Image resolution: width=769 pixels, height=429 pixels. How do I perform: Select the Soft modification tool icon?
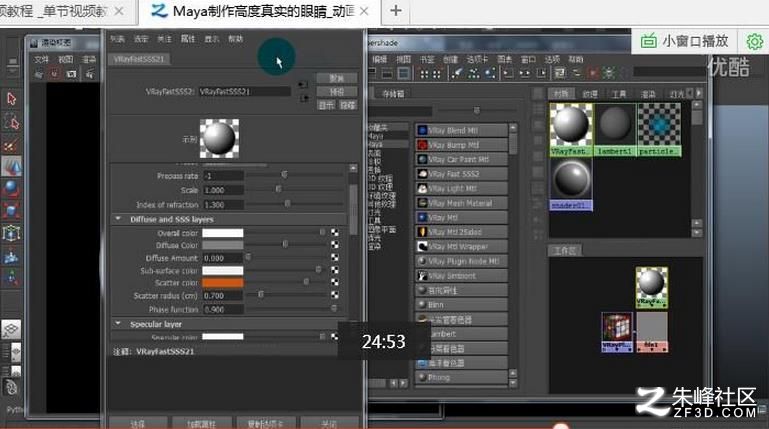pos(11,256)
